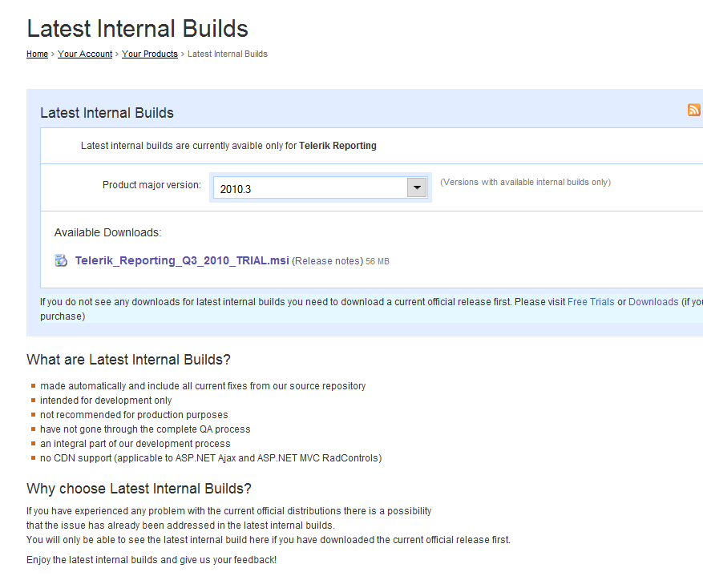This screenshot has height=588, width=703.
Task: Click the bullet marker beside 'intended for development only'
Action: 33,400
